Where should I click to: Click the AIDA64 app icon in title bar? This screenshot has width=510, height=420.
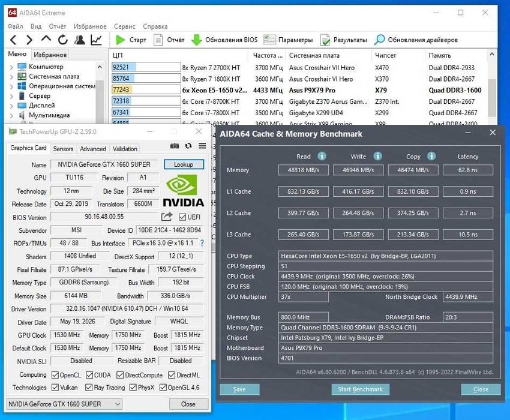coord(12,13)
